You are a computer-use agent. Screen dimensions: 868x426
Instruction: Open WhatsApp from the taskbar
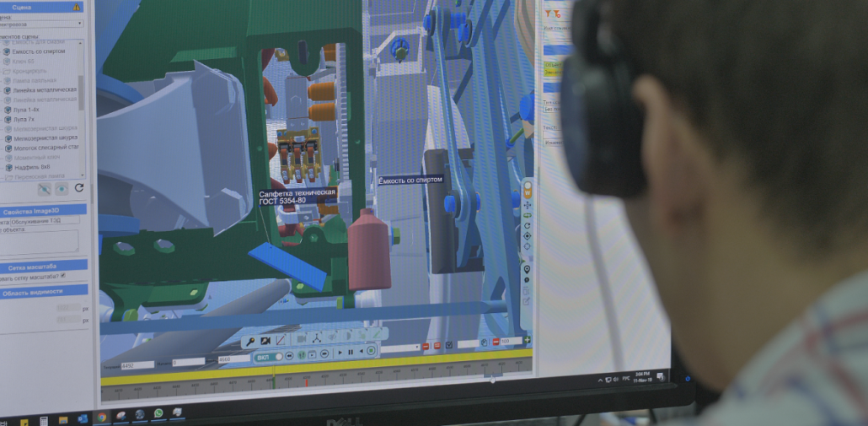pyautogui.click(x=158, y=413)
